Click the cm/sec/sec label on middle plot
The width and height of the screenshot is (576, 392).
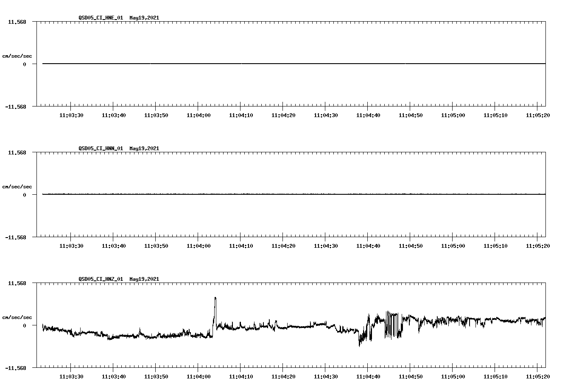[18, 186]
